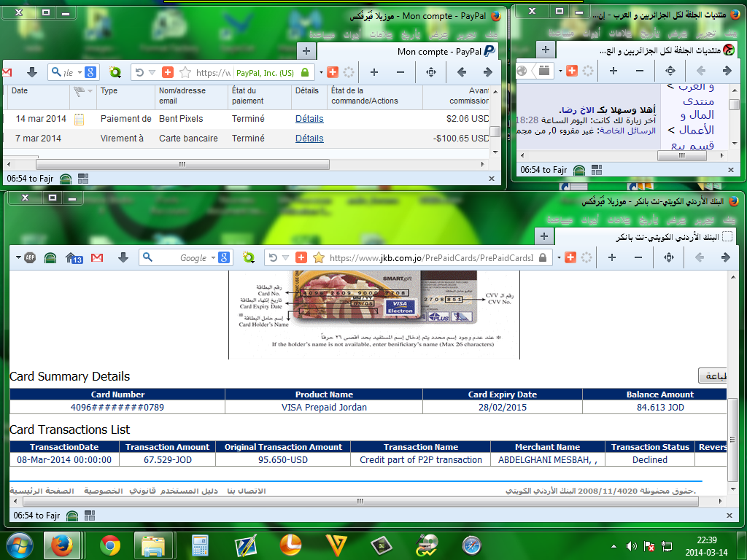Click the red plus addon icon in forum window
Screen dimensions: 747x560
tap(572, 71)
